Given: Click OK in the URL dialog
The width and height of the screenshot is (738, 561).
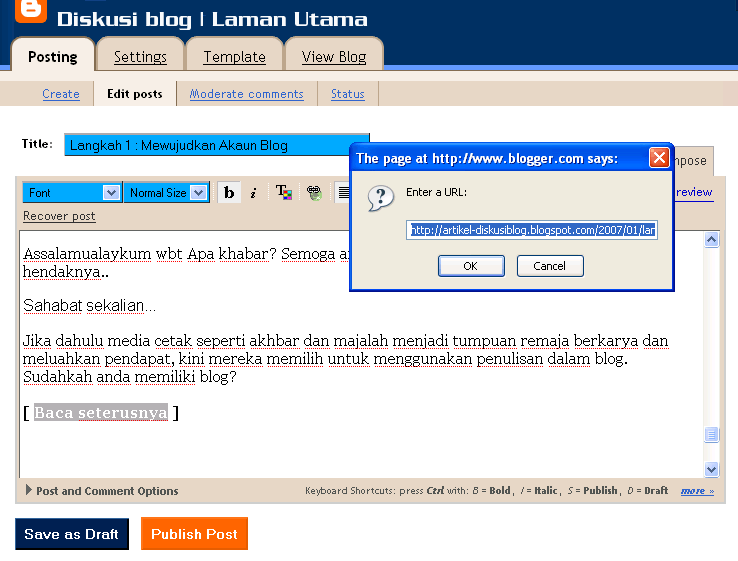Looking at the screenshot, I should coord(471,266).
